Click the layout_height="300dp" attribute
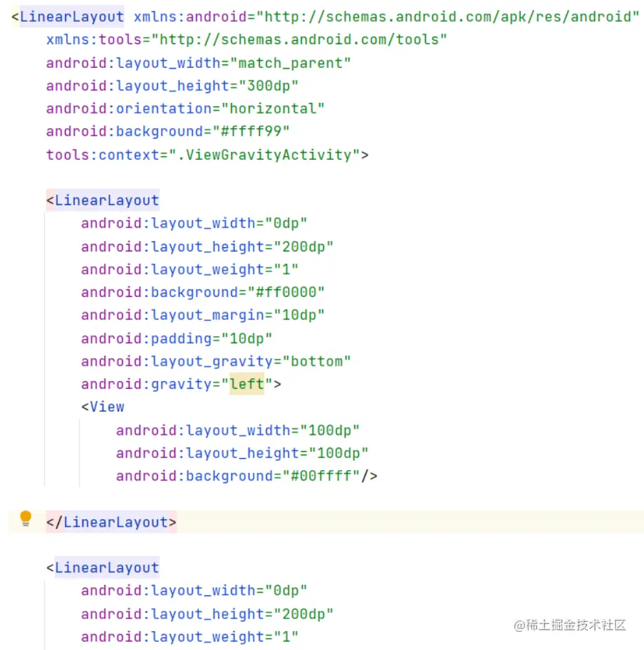Image resolution: width=644 pixels, height=650 pixels. (172, 86)
